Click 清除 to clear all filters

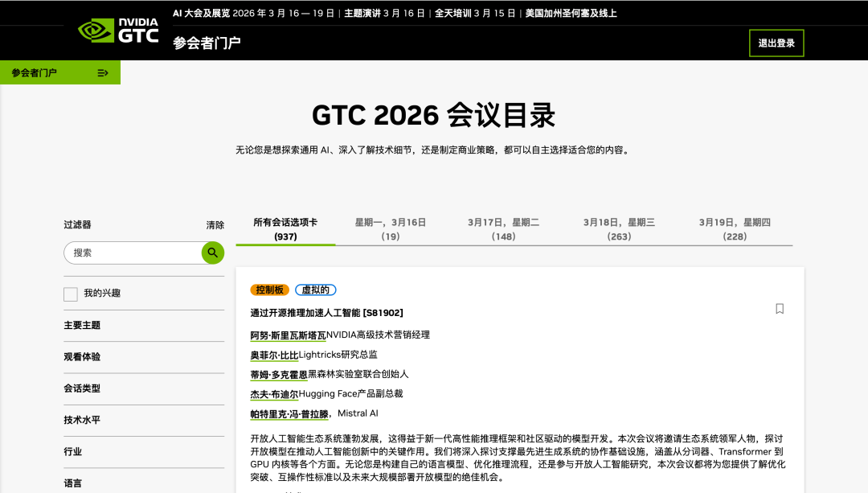pos(215,226)
